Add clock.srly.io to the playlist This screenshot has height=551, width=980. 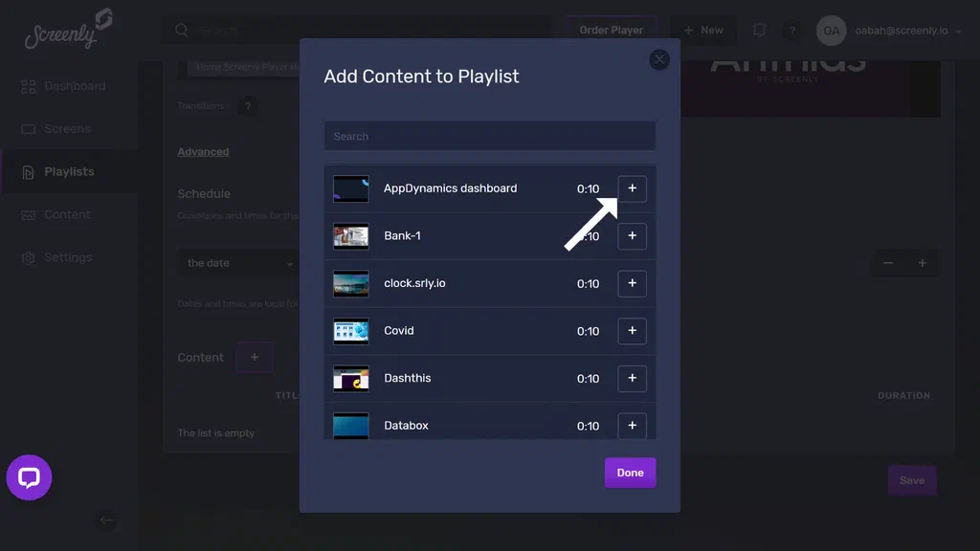(x=632, y=283)
